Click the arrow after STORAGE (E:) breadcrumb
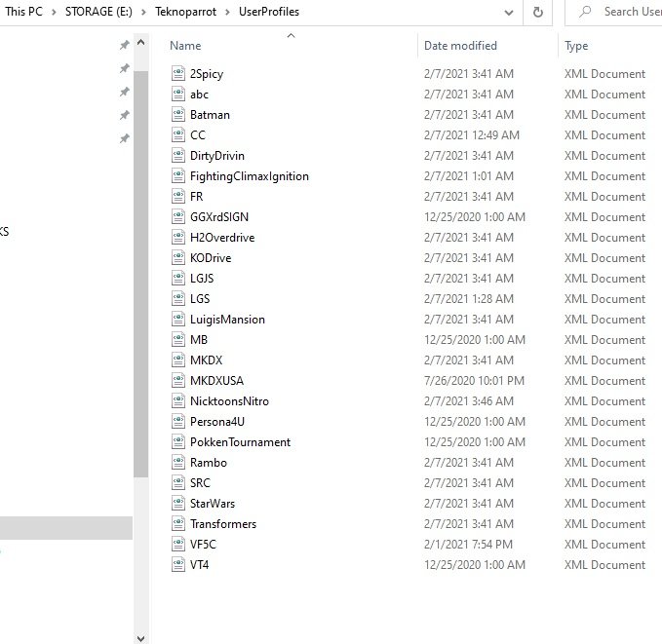Image resolution: width=662 pixels, height=644 pixels. tap(145, 13)
